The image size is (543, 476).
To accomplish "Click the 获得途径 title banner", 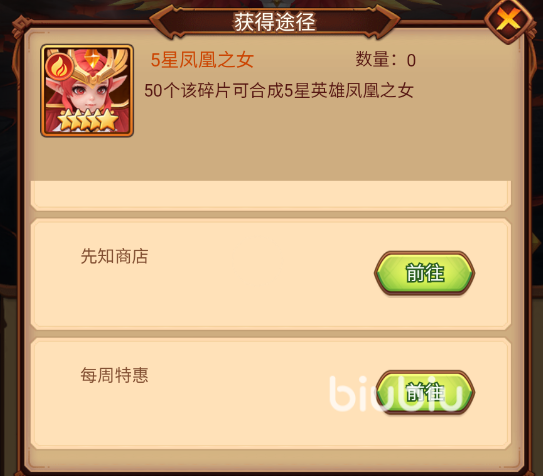I will coord(275,22).
